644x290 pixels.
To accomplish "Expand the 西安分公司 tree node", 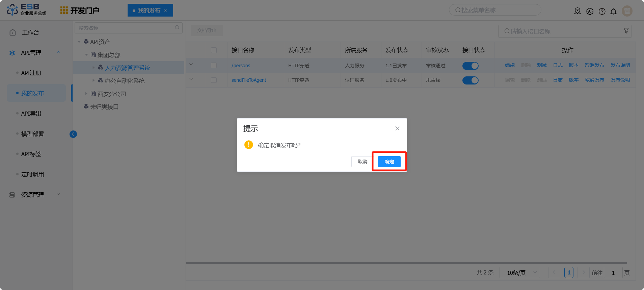I will pos(86,94).
